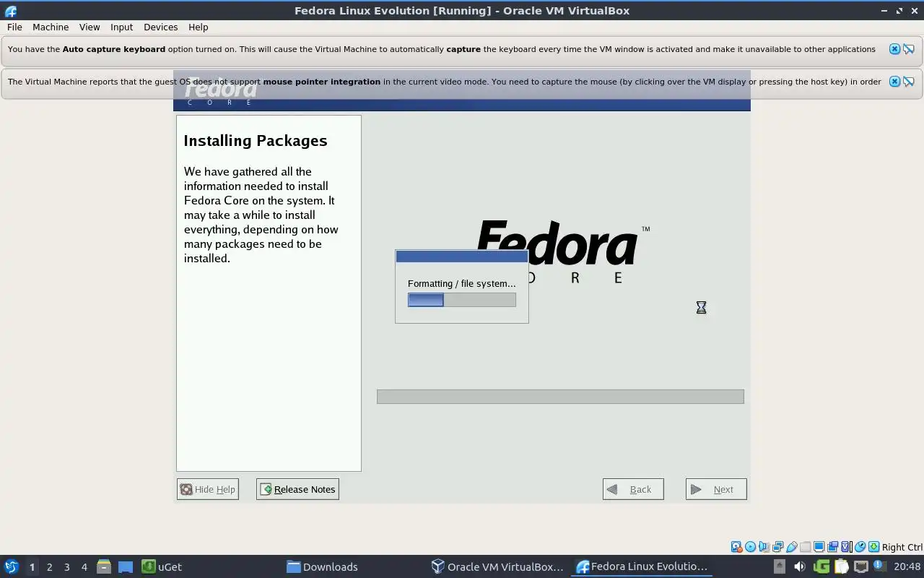This screenshot has height=578, width=924.
Task: Click the recording indicator icon
Action: coord(832,547)
